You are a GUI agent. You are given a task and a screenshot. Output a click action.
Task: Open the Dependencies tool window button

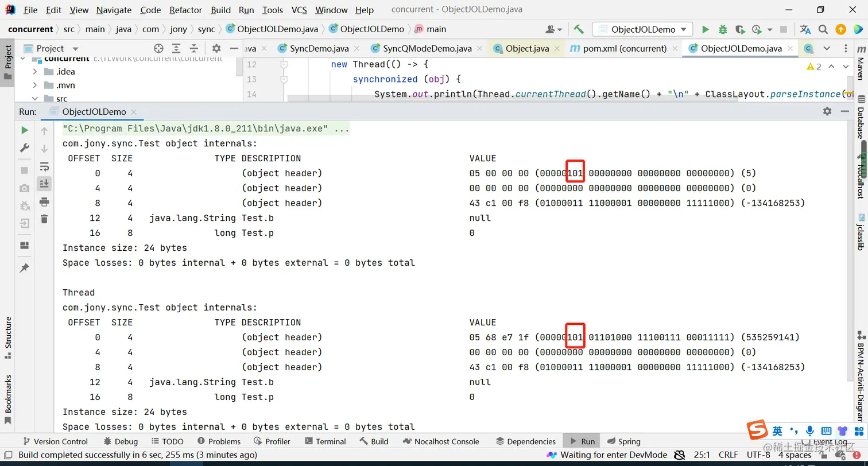click(525, 441)
